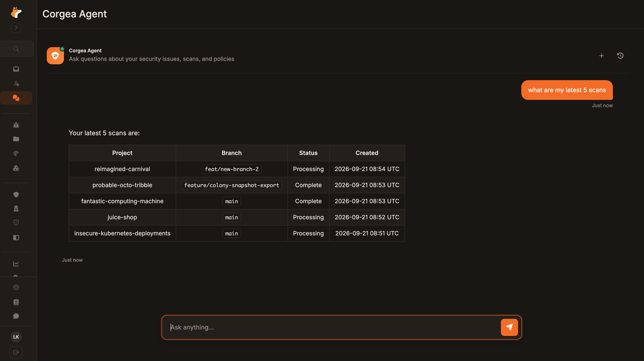Viewport: 644px width, 361px height.
Task: Click the 2026-09-21 08:54 UTC timestamp
Action: click(x=367, y=169)
